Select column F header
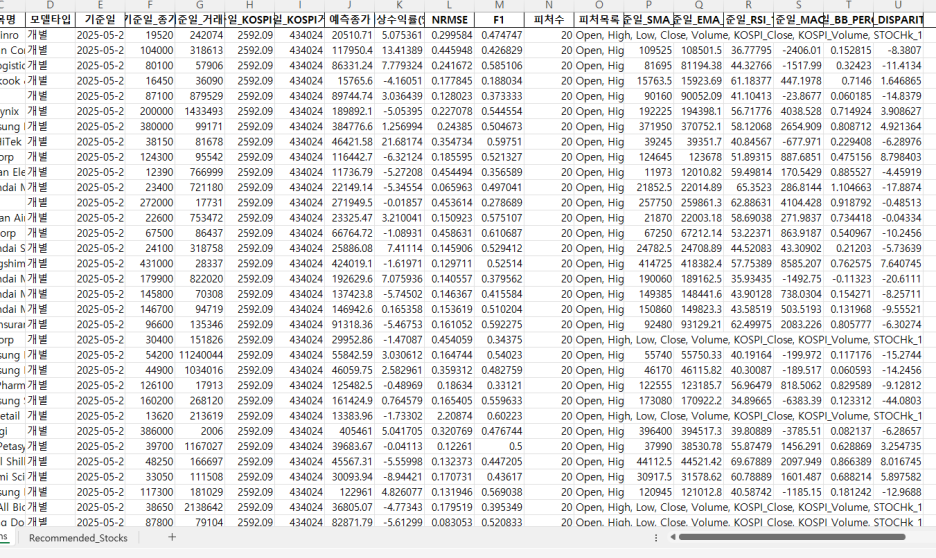The width and height of the screenshot is (936, 558). pyautogui.click(x=150, y=5)
